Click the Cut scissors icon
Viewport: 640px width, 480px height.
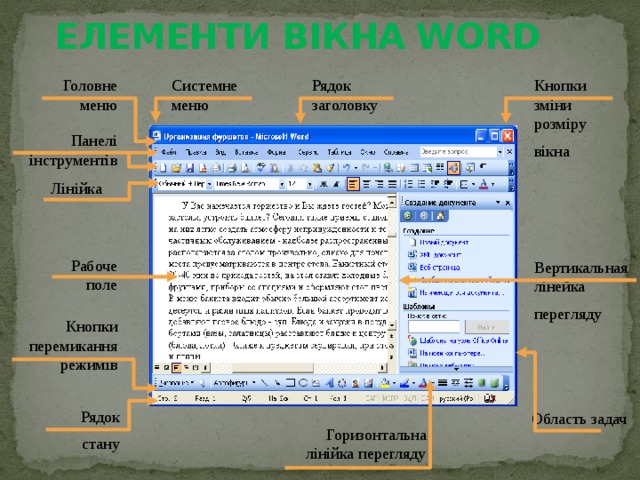(291, 167)
